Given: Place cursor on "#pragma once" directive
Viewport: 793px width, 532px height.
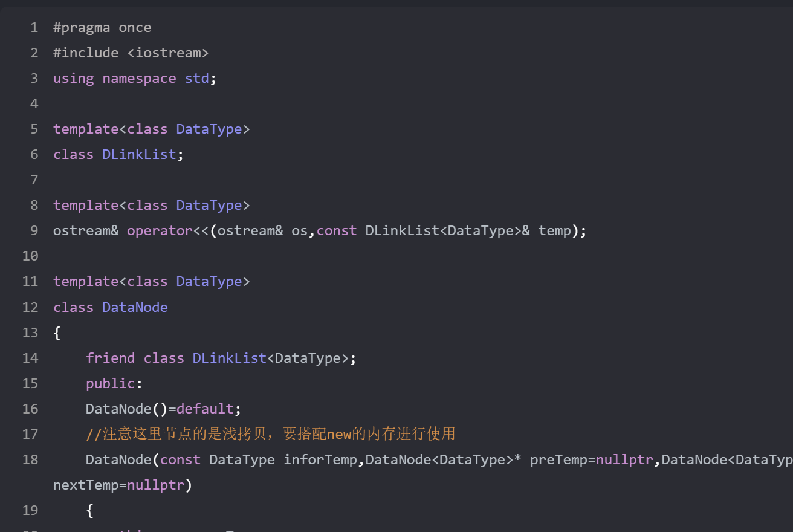Looking at the screenshot, I should coord(102,28).
